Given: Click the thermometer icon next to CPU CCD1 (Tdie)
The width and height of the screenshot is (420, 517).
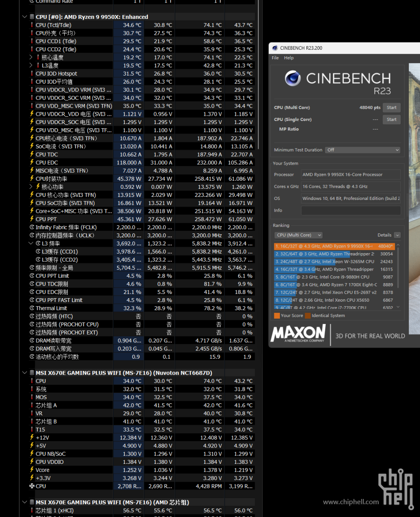Looking at the screenshot, I should (x=32, y=41).
